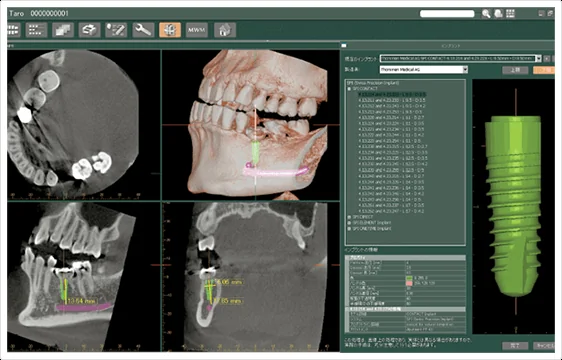This screenshot has width=562, height=360.
Task: Select the highlighted first implant row in list
Action: click(x=392, y=95)
